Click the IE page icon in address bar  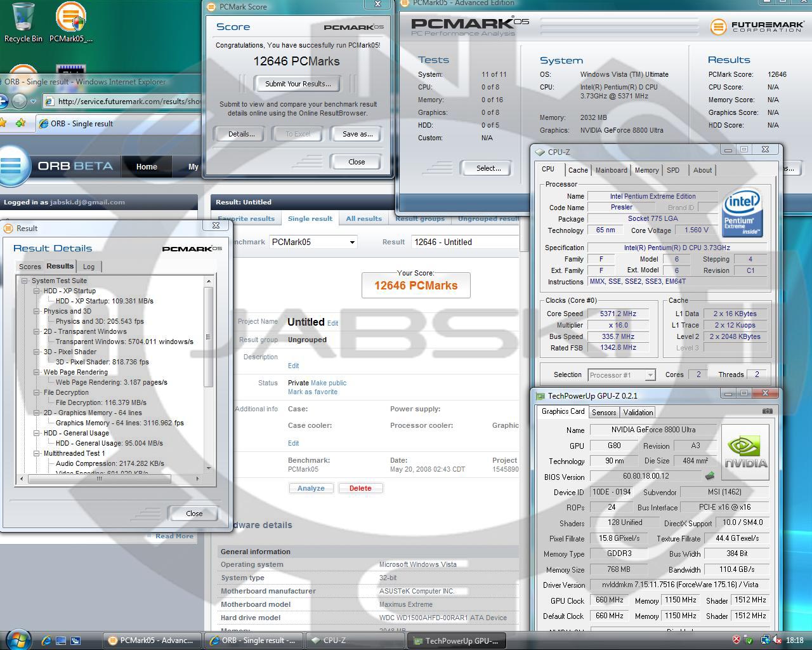(x=49, y=102)
